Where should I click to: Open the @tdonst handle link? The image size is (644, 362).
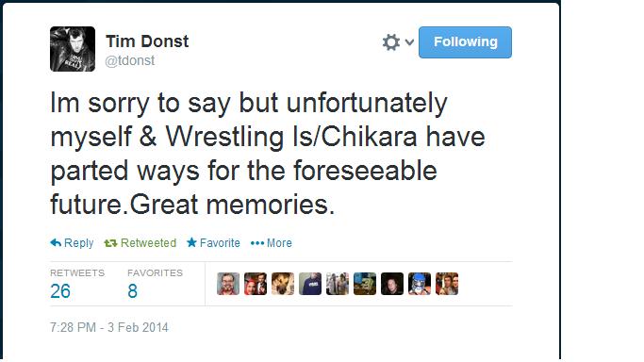(130, 60)
